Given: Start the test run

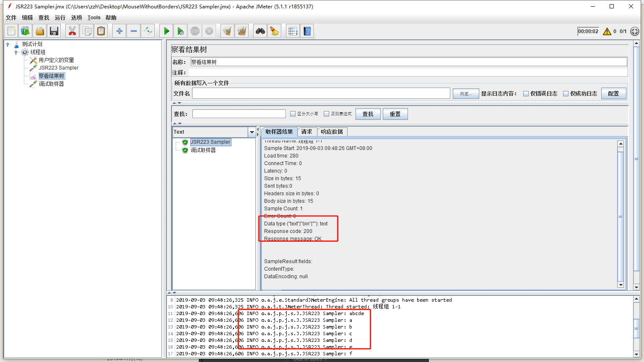Looking at the screenshot, I should (x=166, y=31).
